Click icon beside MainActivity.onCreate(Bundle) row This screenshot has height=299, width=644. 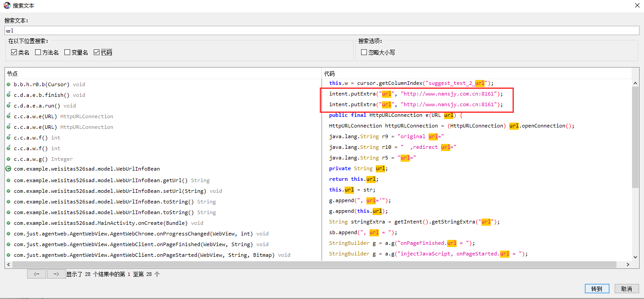coord(8,223)
